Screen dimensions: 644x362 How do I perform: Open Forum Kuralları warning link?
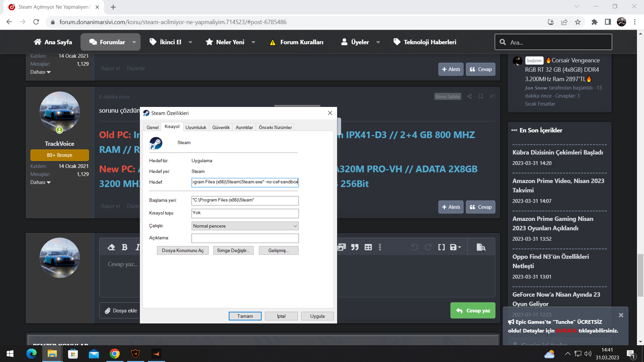297,42
